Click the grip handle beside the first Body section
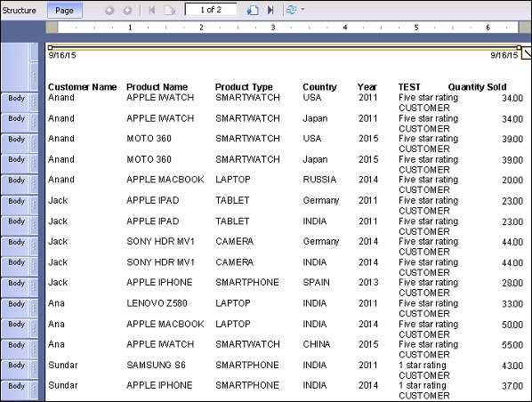Viewport: 532px width, 402px height. coord(34,101)
